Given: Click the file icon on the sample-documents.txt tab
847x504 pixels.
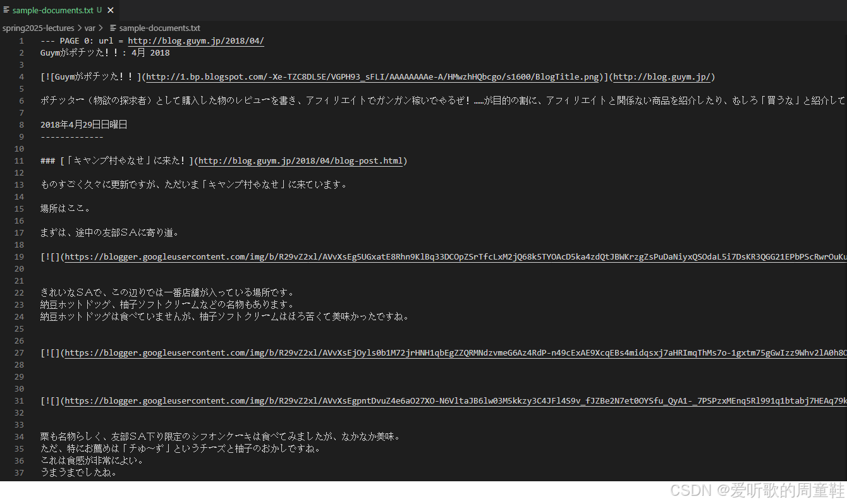Looking at the screenshot, I should (6, 10).
